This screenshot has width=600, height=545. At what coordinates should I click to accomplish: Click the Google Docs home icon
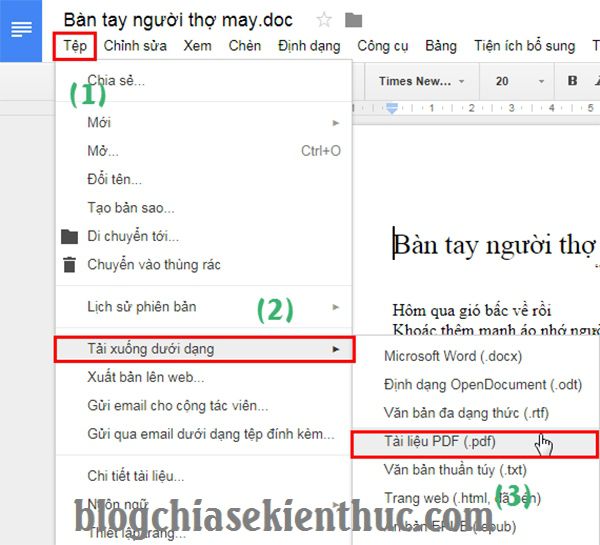click(21, 31)
